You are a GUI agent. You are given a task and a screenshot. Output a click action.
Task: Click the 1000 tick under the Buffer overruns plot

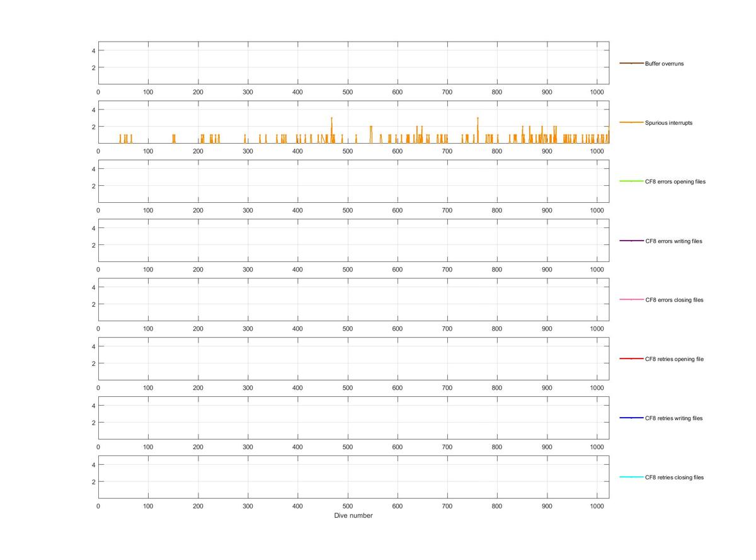click(597, 92)
